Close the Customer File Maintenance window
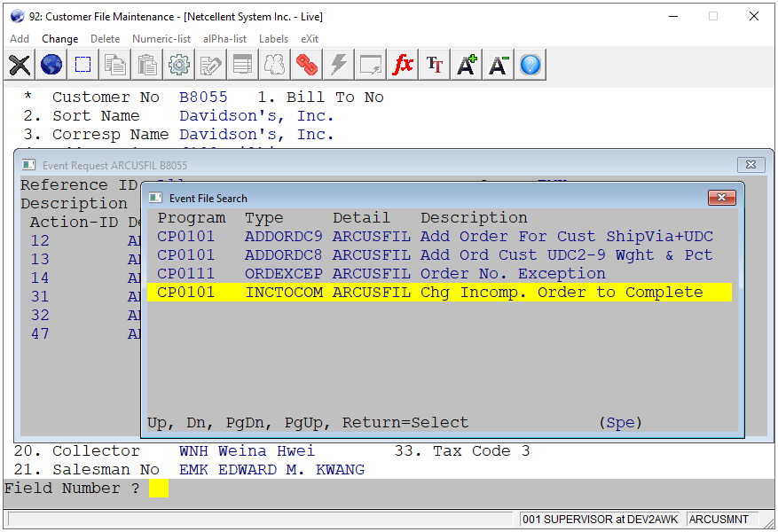Image resolution: width=778 pixels, height=532 pixels. pyautogui.click(x=754, y=16)
